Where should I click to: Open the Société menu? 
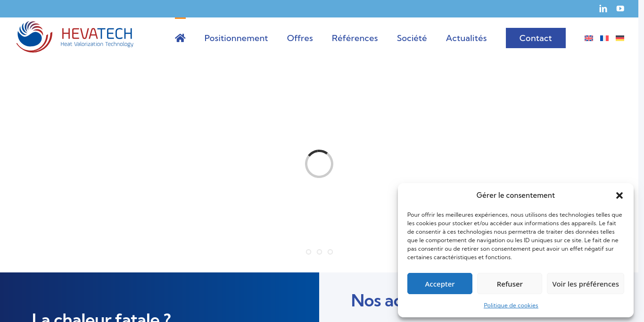point(412,38)
